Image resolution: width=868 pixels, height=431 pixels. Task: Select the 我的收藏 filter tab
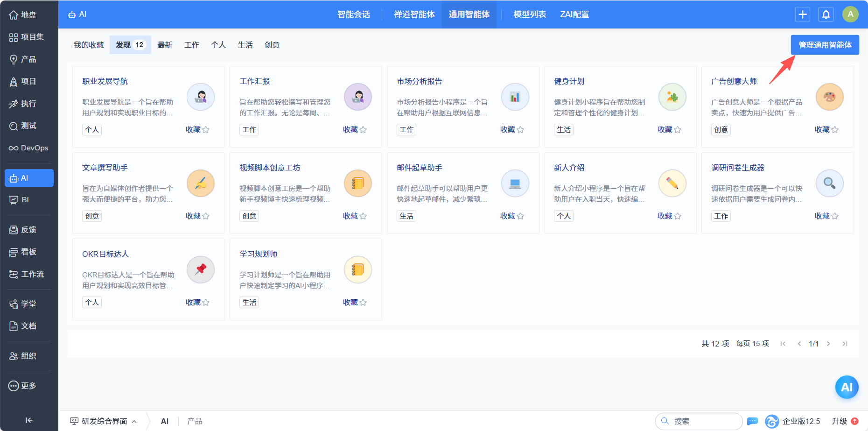click(x=89, y=45)
